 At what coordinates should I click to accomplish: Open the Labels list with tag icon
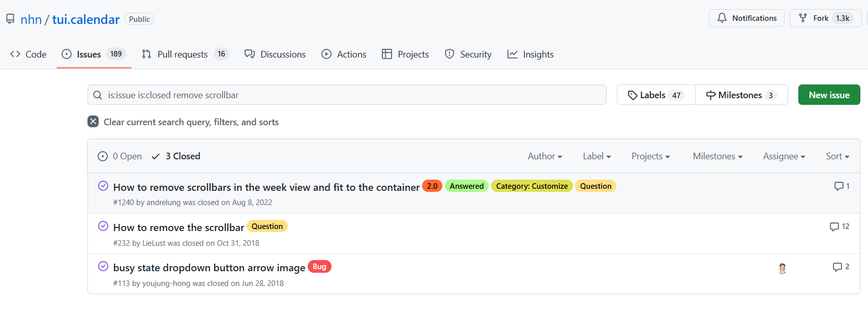pyautogui.click(x=655, y=95)
